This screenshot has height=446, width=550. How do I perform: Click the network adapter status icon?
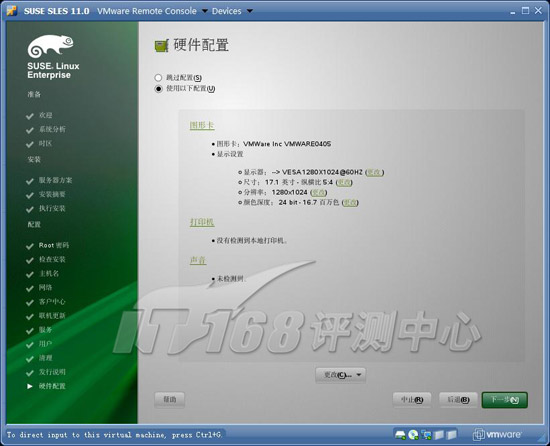click(x=426, y=435)
